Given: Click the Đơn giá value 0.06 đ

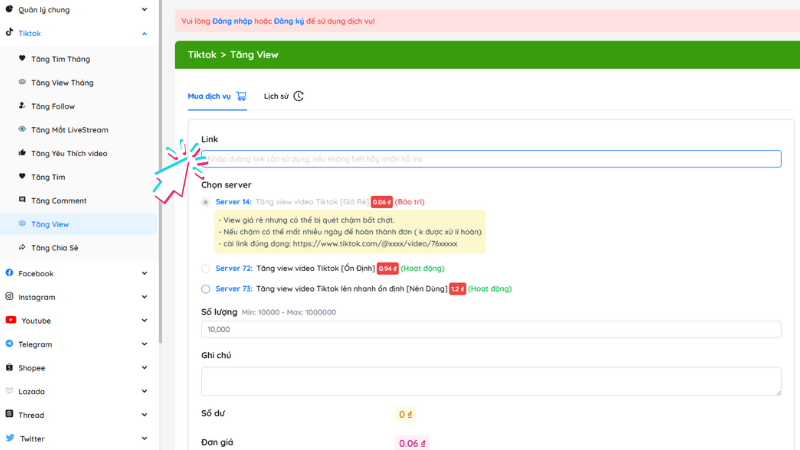Looking at the screenshot, I should click(x=412, y=443).
